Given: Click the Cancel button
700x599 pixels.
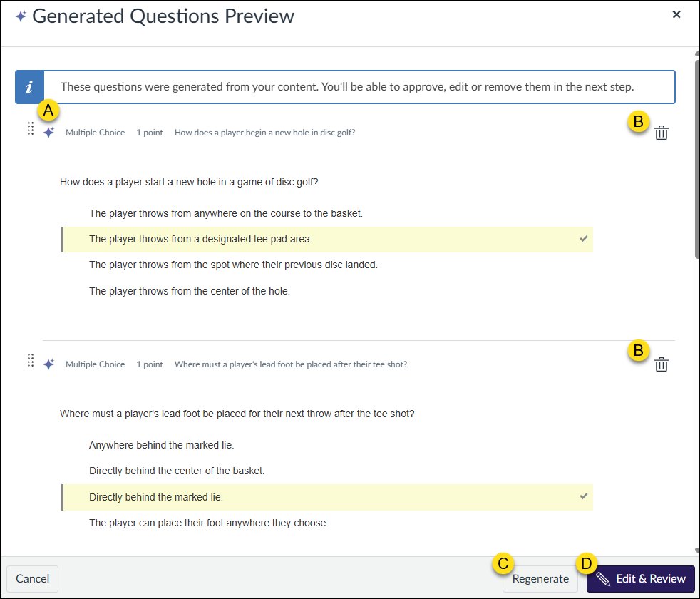Looking at the screenshot, I should 32,578.
